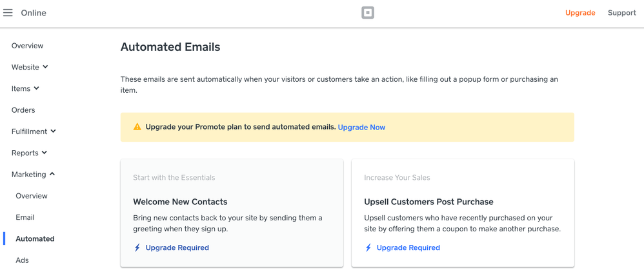
Task: Click the yellow warning triangle icon
Action: (137, 127)
